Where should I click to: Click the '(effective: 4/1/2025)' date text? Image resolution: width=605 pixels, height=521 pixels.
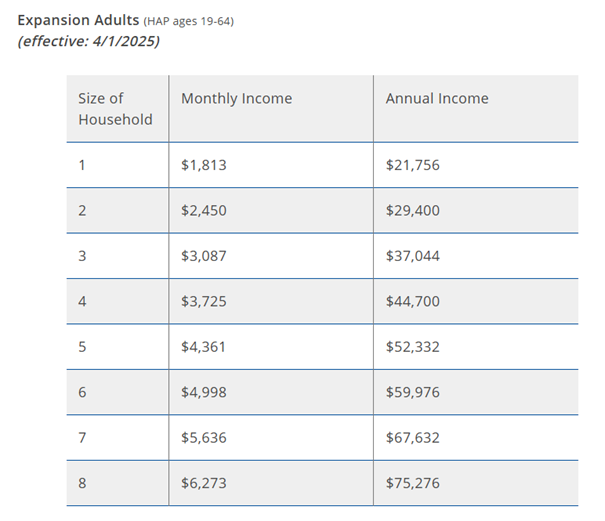click(x=89, y=41)
